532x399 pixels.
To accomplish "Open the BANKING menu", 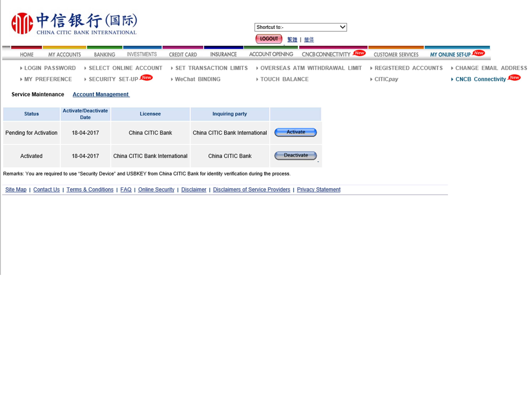I will tap(105, 55).
